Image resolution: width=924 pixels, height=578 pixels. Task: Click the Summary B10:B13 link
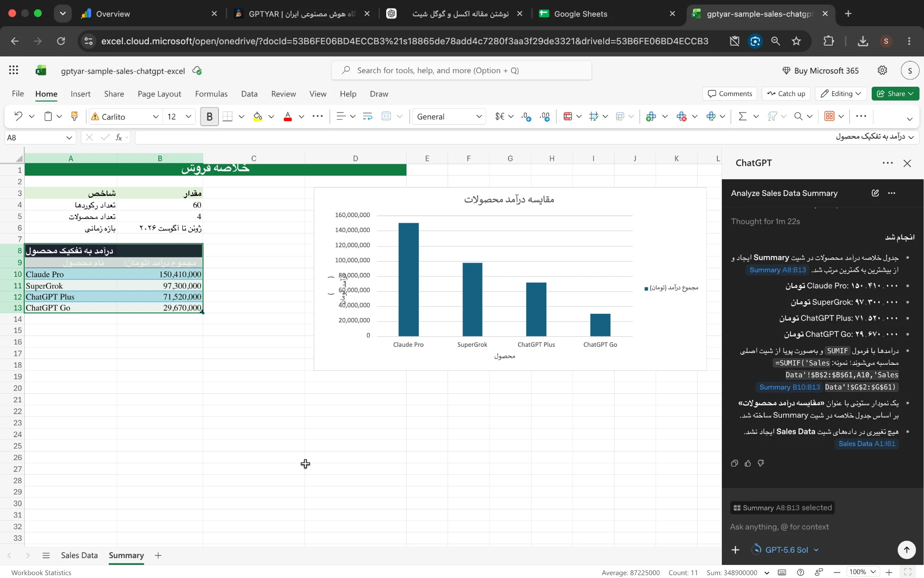[x=789, y=387]
